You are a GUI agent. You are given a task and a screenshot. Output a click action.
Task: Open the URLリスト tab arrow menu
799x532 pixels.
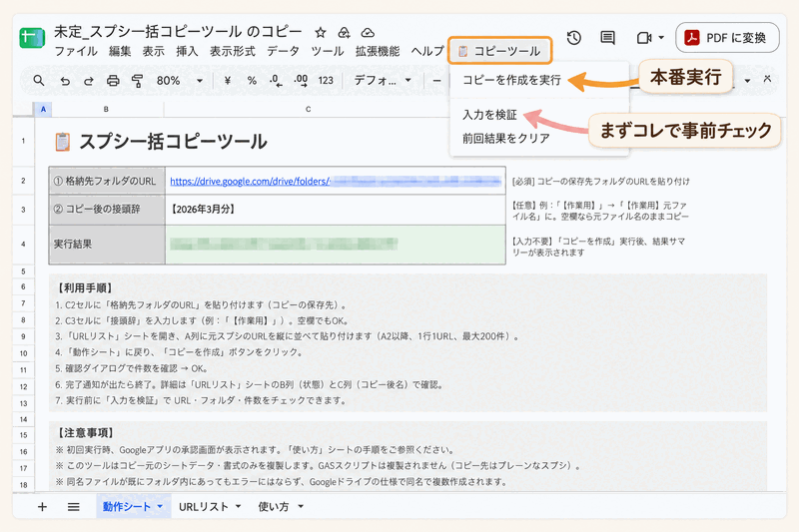pyautogui.click(x=238, y=506)
